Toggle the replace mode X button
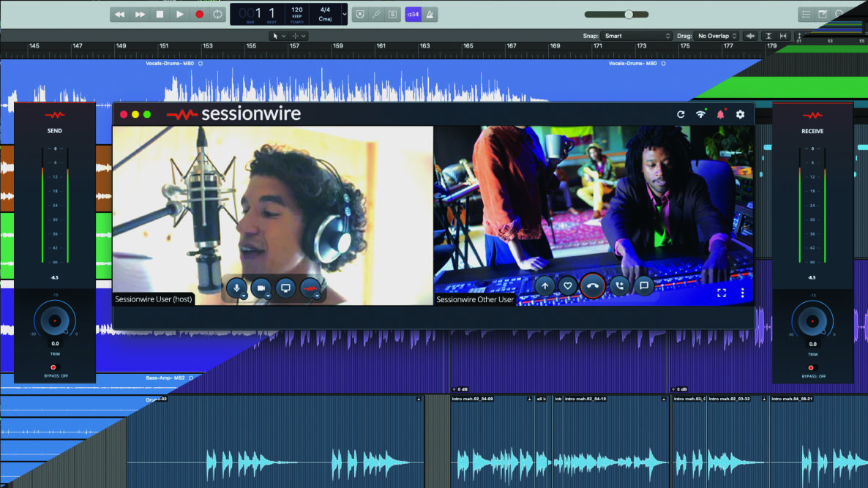 [x=360, y=15]
